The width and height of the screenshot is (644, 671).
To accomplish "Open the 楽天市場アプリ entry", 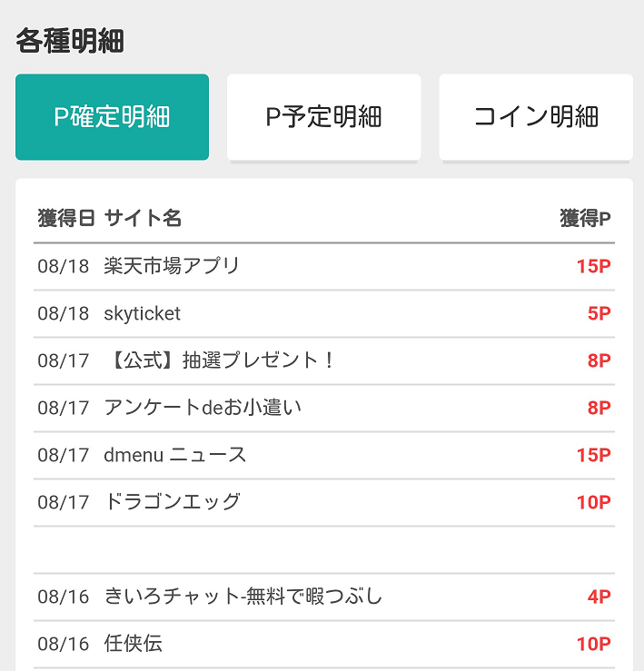I will click(324, 267).
